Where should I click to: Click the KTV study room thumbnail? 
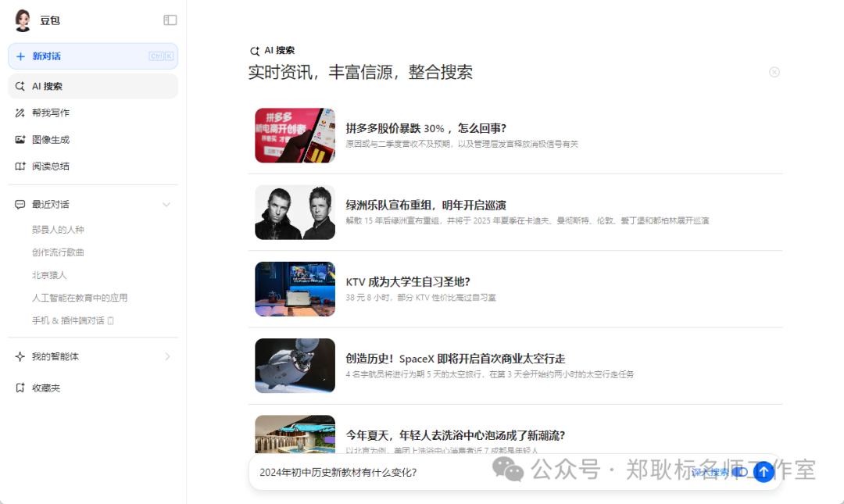point(295,289)
